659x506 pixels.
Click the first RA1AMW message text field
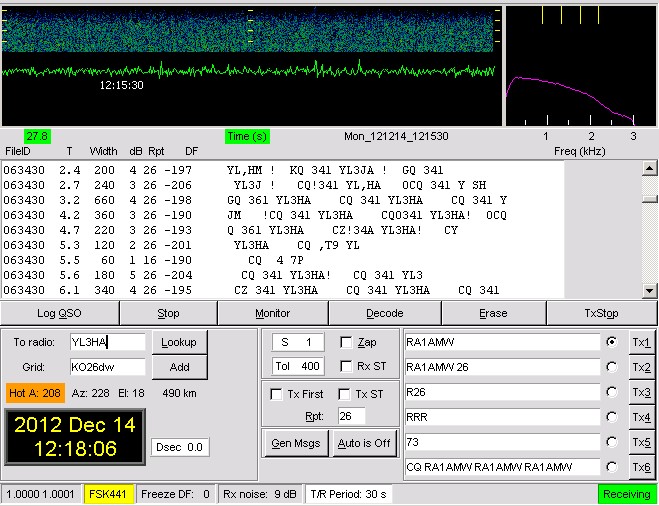click(502, 342)
